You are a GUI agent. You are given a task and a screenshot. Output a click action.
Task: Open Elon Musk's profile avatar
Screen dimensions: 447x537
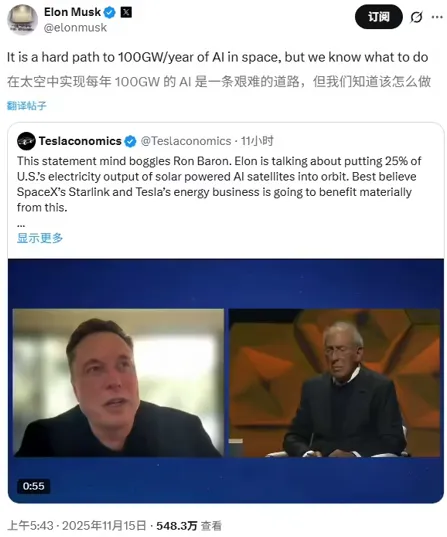(22, 20)
